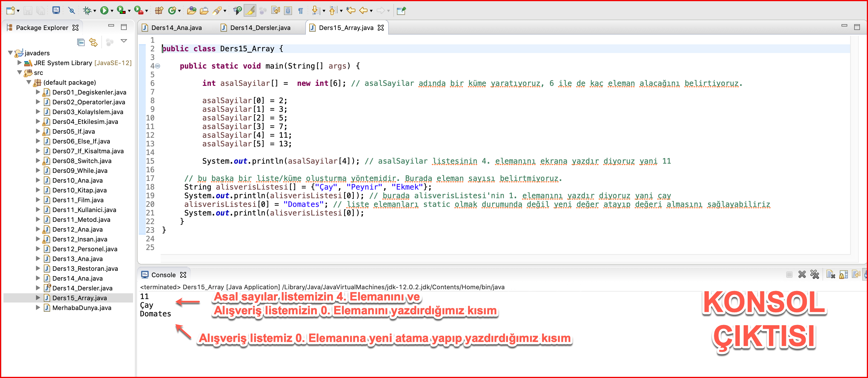868x378 pixels.
Task: Select Ders10_Kitap.java in explorer
Action: [79, 190]
